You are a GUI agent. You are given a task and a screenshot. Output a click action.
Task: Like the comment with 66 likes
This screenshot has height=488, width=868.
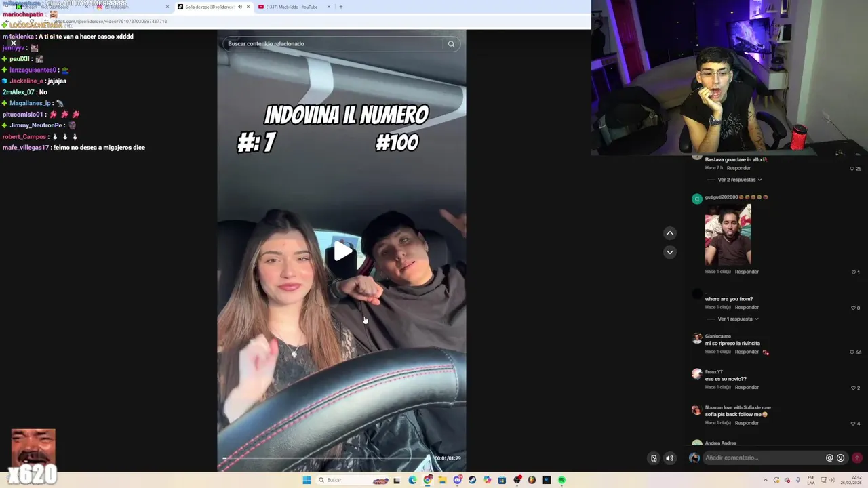(x=852, y=352)
